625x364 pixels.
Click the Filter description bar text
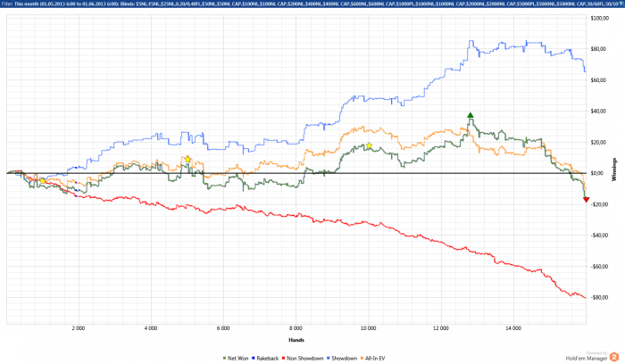(x=312, y=4)
